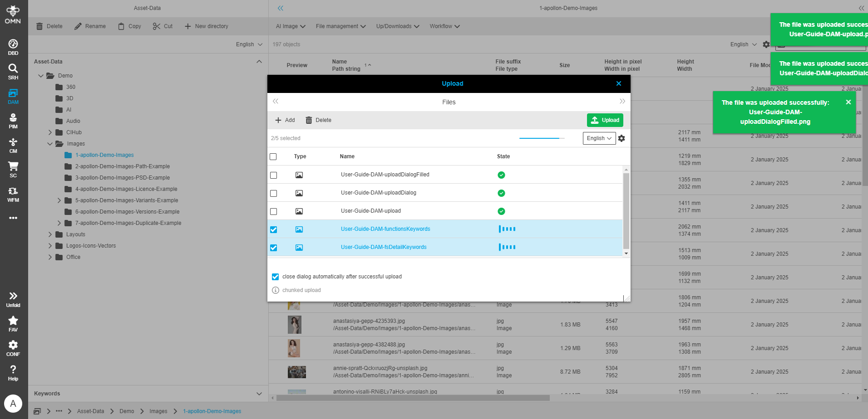Open upload dialog table settings gear
868x419 pixels.
pos(621,138)
